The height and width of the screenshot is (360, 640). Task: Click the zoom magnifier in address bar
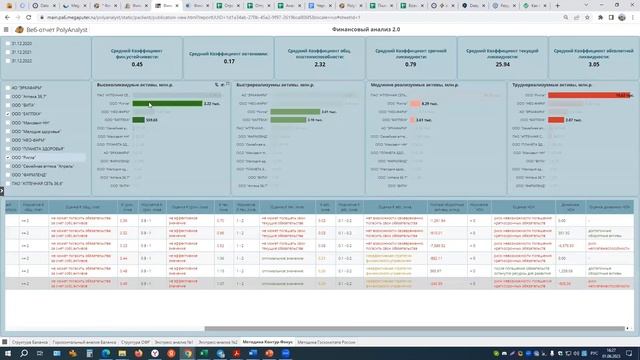[x=566, y=18]
